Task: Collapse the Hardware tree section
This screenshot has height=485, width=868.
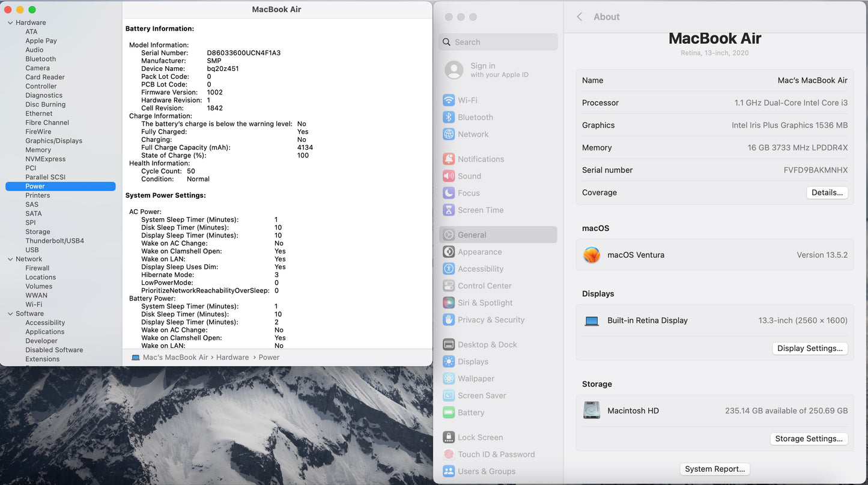Action: [10, 23]
